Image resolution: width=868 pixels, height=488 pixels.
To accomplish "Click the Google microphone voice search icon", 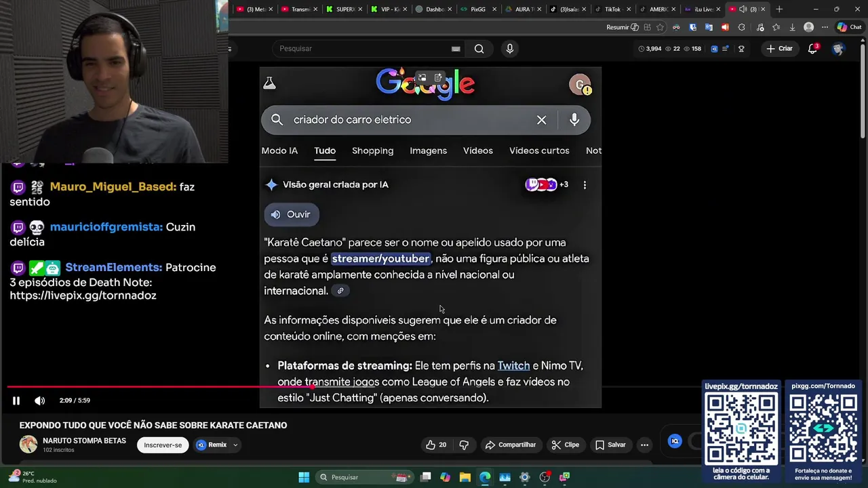I will click(574, 120).
